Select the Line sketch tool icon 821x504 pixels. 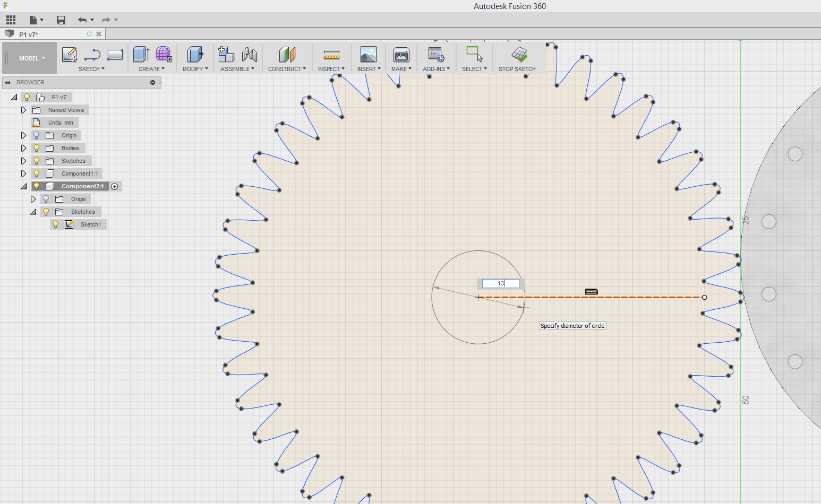(92, 54)
